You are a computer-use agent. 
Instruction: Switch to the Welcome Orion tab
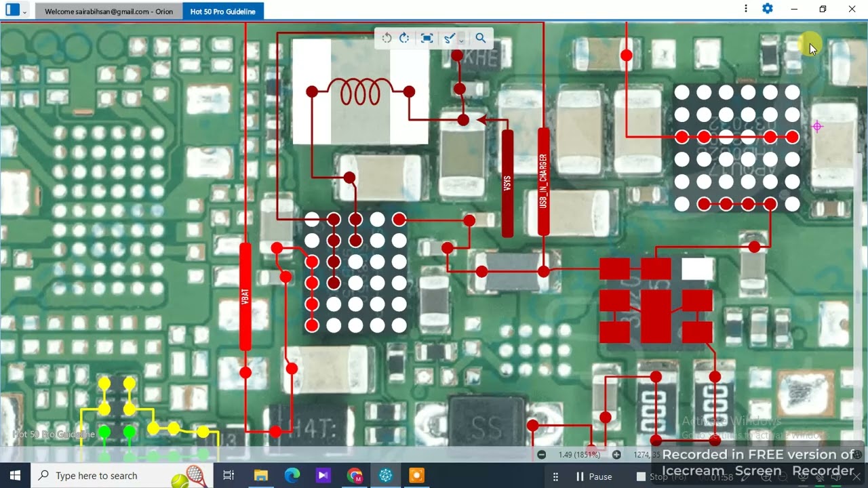[108, 12]
